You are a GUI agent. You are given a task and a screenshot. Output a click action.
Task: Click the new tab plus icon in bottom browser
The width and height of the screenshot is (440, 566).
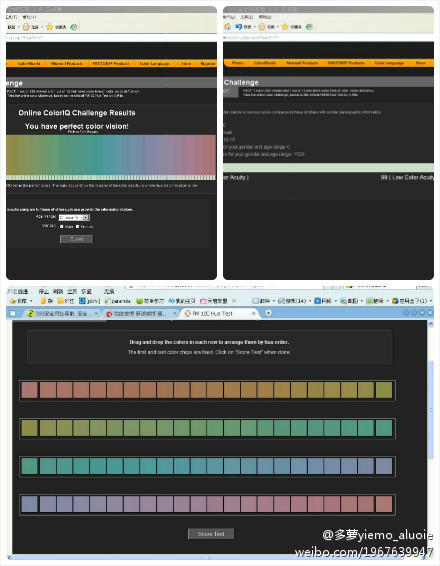pyautogui.click(x=268, y=313)
